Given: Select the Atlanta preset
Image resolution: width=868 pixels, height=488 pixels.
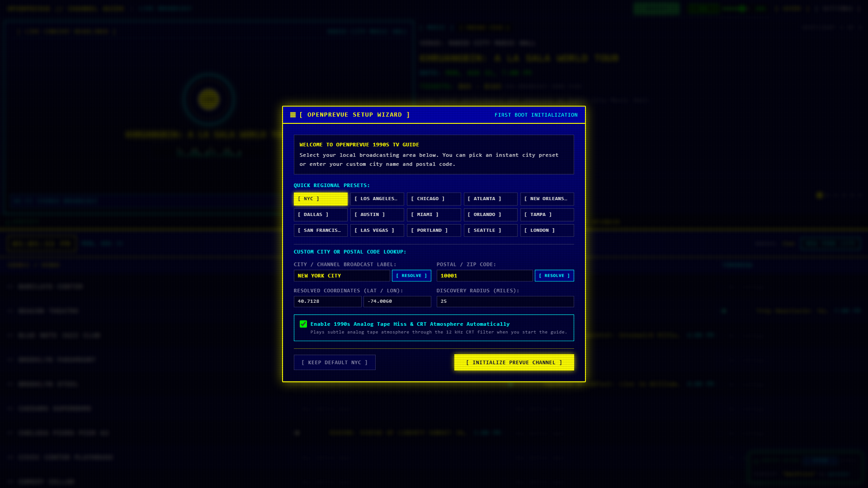Looking at the screenshot, I should (491, 199).
